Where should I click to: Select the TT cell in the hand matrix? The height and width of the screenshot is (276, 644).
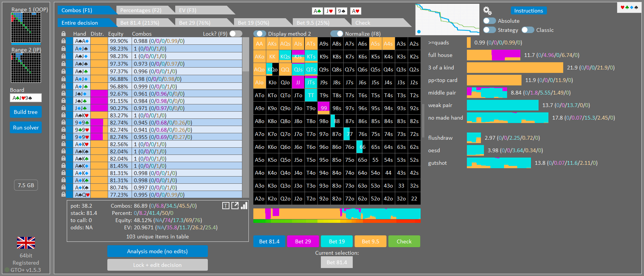pos(311,95)
